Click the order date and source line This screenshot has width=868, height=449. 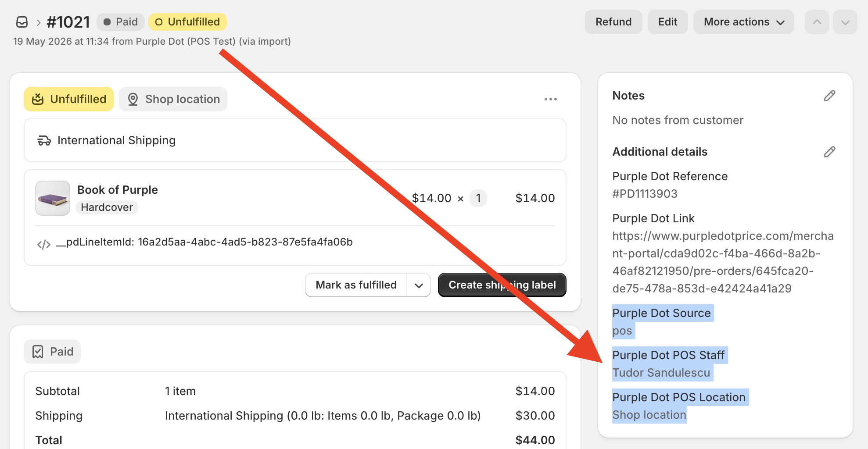pos(152,41)
